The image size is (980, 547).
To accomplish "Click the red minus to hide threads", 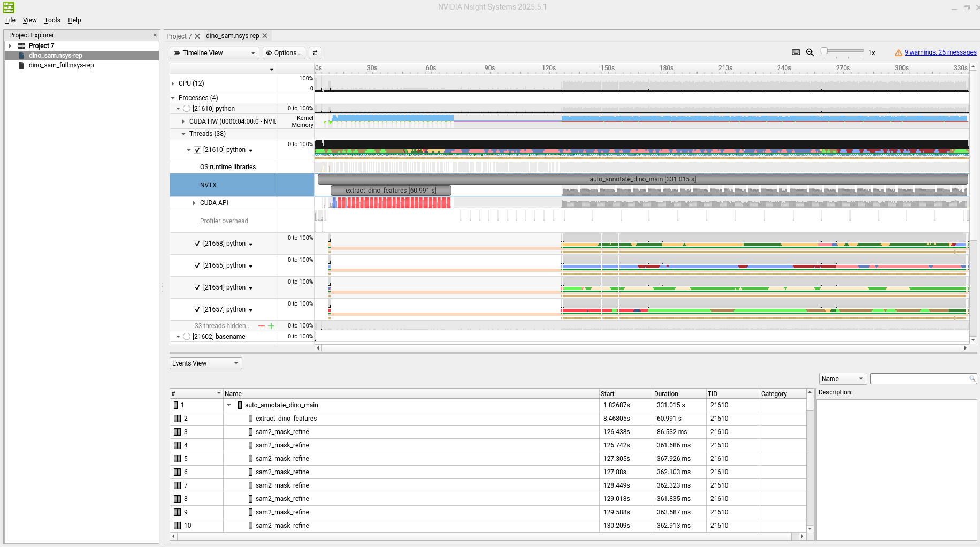I will (x=262, y=326).
